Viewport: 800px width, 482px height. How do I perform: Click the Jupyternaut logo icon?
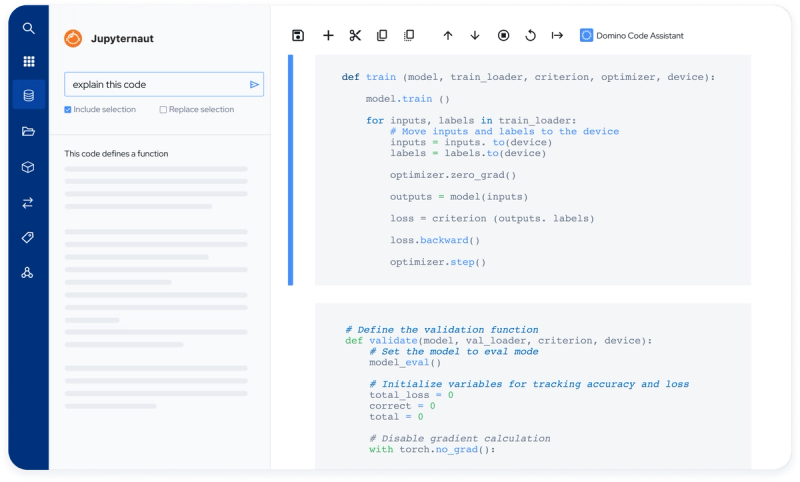pos(73,38)
